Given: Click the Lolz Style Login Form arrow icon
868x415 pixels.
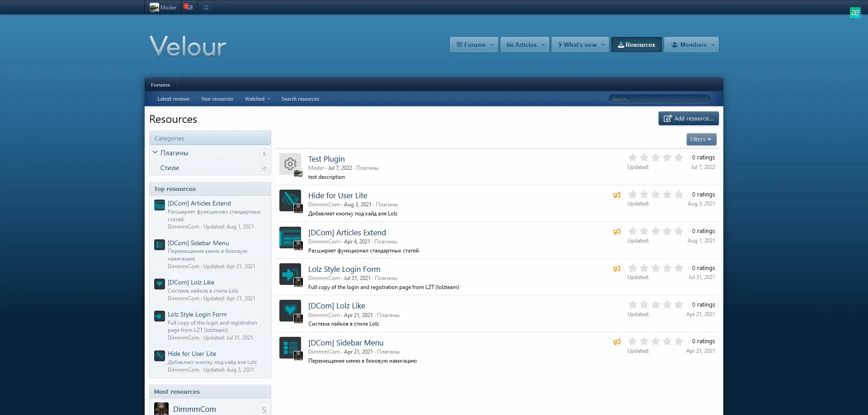Looking at the screenshot, I should click(290, 274).
